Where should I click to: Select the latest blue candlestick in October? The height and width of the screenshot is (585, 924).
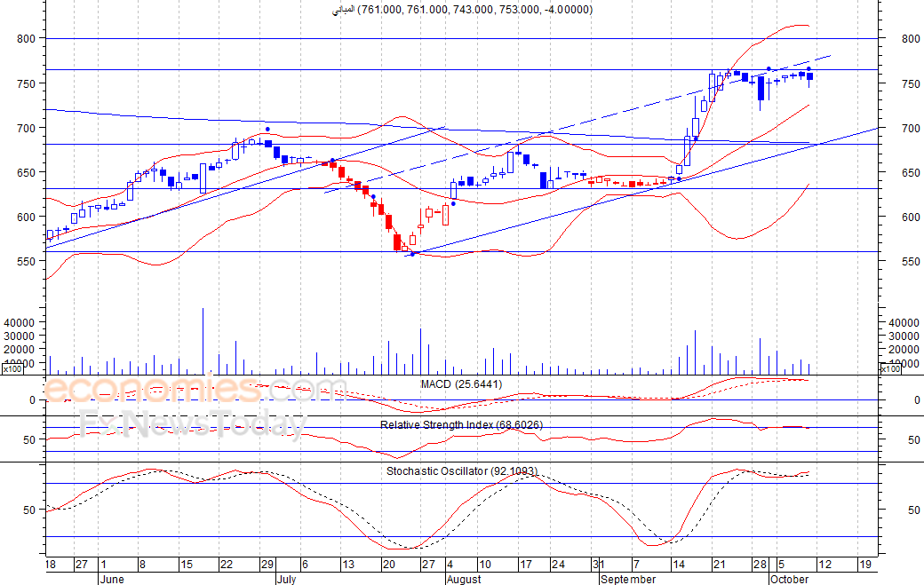808,77
